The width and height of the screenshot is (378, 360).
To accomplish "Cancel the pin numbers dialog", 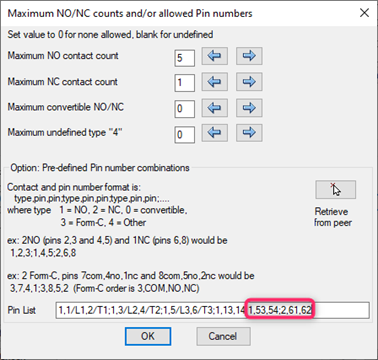I will (x=223, y=336).
